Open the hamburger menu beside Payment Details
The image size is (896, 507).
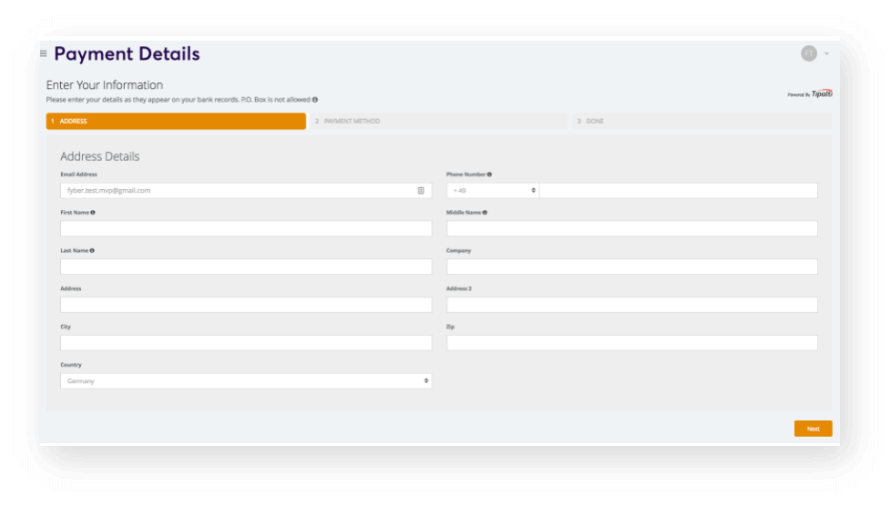pos(43,54)
